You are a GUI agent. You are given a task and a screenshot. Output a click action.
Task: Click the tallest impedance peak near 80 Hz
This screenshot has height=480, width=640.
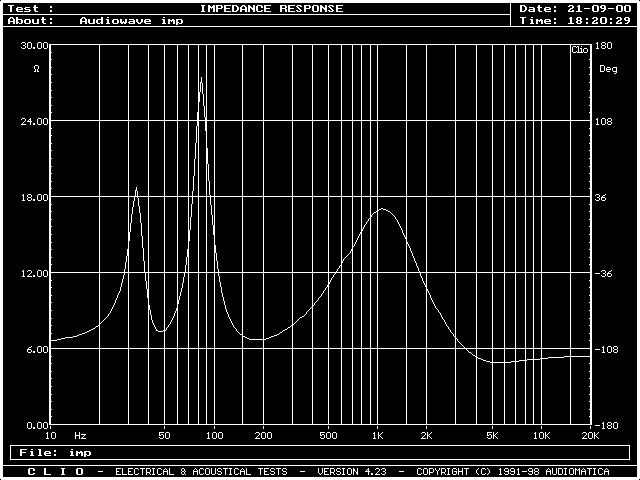click(201, 78)
